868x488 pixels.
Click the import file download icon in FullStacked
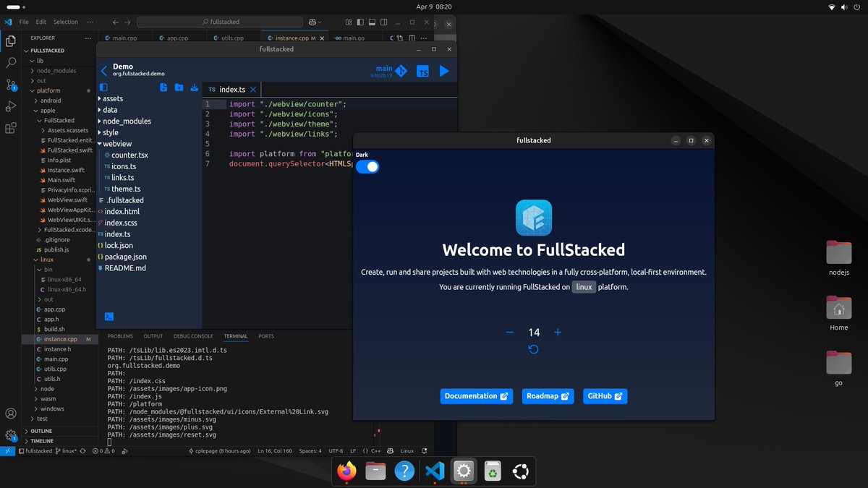194,87
